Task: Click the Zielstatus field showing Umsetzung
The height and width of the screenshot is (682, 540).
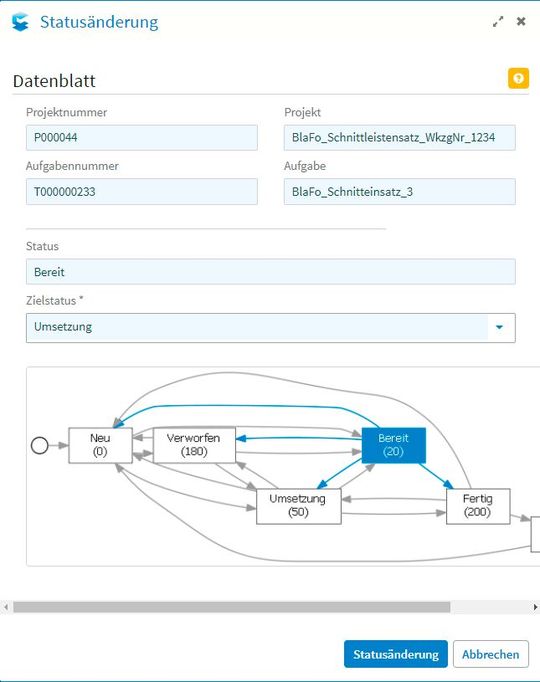Action: tap(270, 328)
